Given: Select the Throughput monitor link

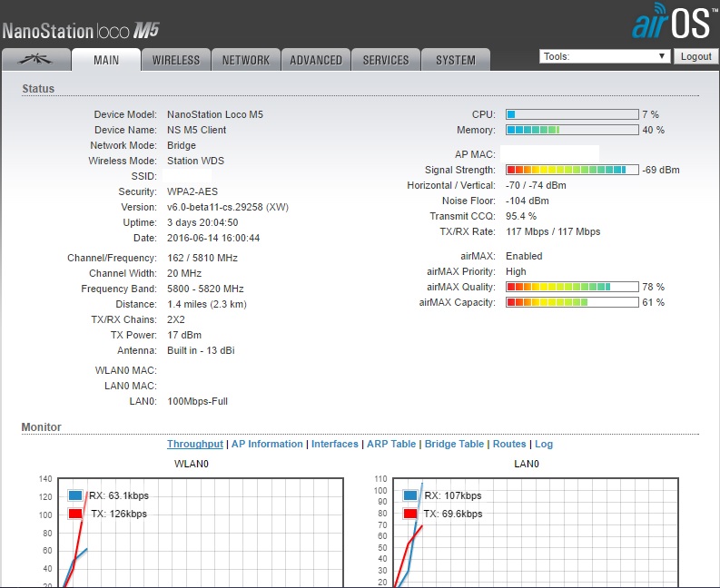Looking at the screenshot, I should (195, 444).
